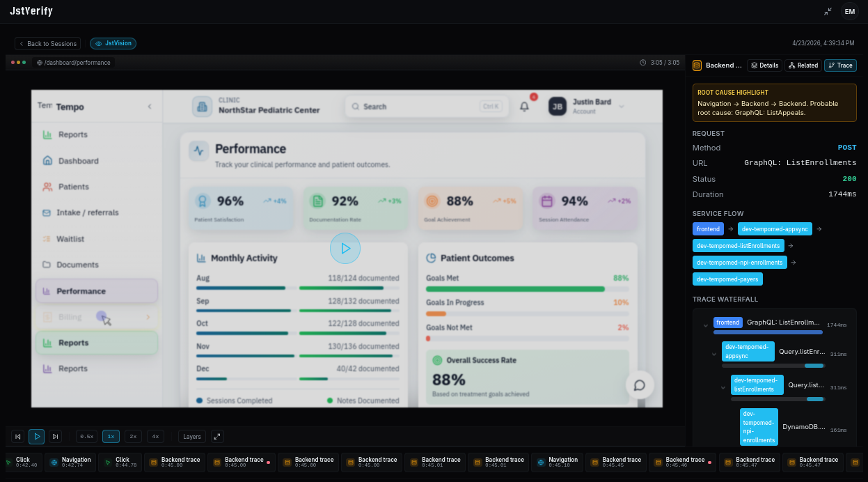The width and height of the screenshot is (868, 482).
Task: Set playback speed to 2x
Action: click(133, 437)
